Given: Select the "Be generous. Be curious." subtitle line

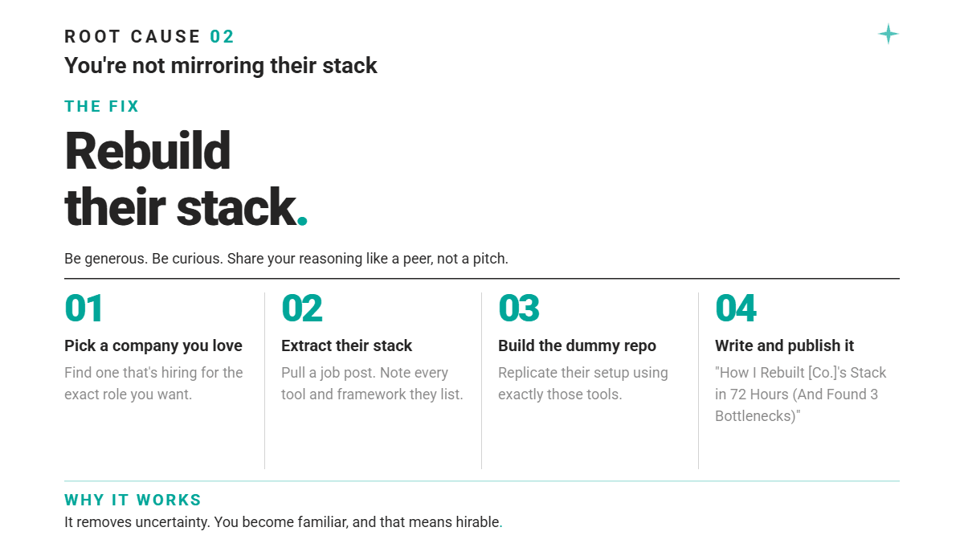Looking at the screenshot, I should (286, 259).
